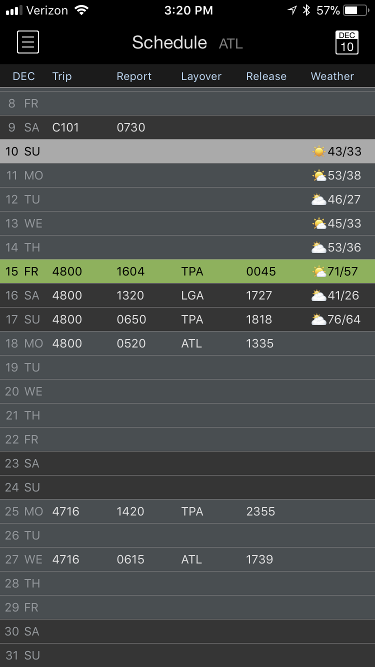Tap the ATL base label in title
The height and width of the screenshot is (667, 375).
230,44
